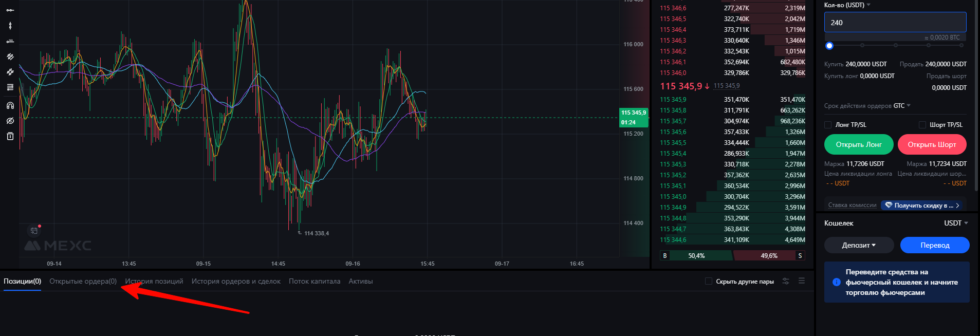Viewport: 980px width, 336px height.
Task: Click the B buy ratio badge
Action: (x=665, y=256)
